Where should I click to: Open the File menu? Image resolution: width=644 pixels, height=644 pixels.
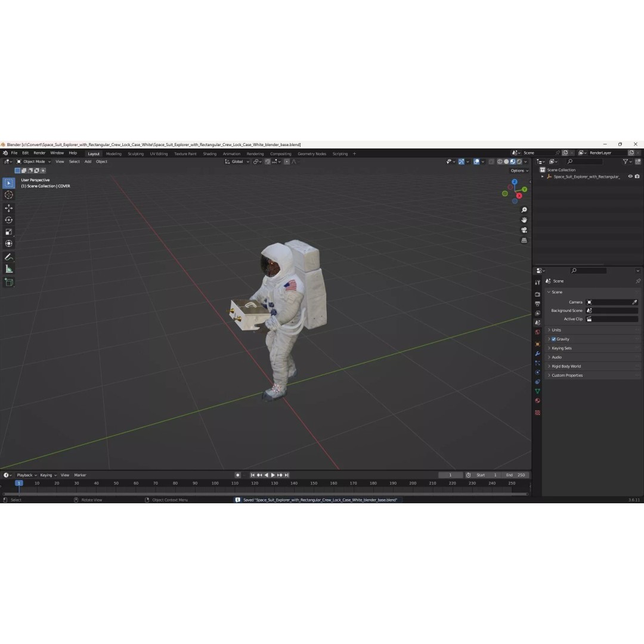tap(14, 153)
